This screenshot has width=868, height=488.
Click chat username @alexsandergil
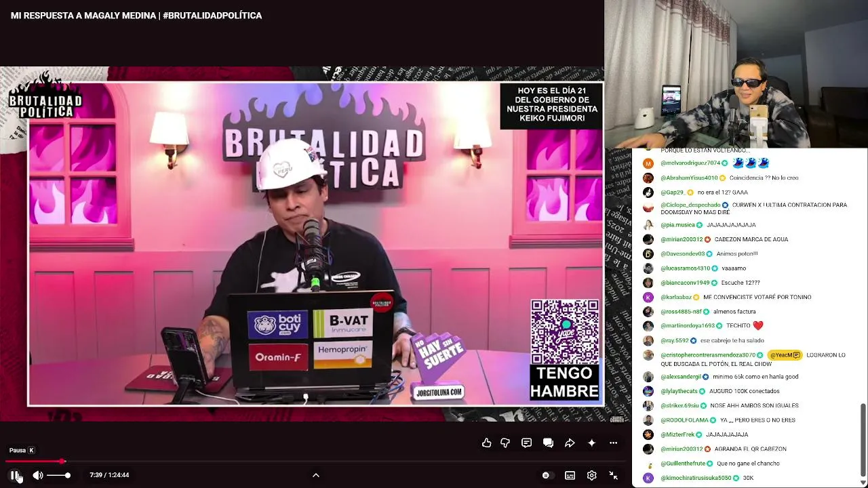click(681, 377)
